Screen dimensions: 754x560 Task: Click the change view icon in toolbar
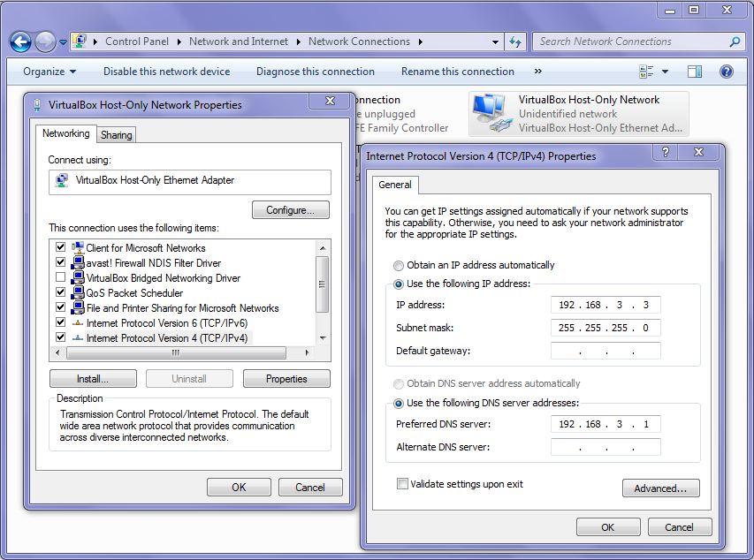pos(646,72)
